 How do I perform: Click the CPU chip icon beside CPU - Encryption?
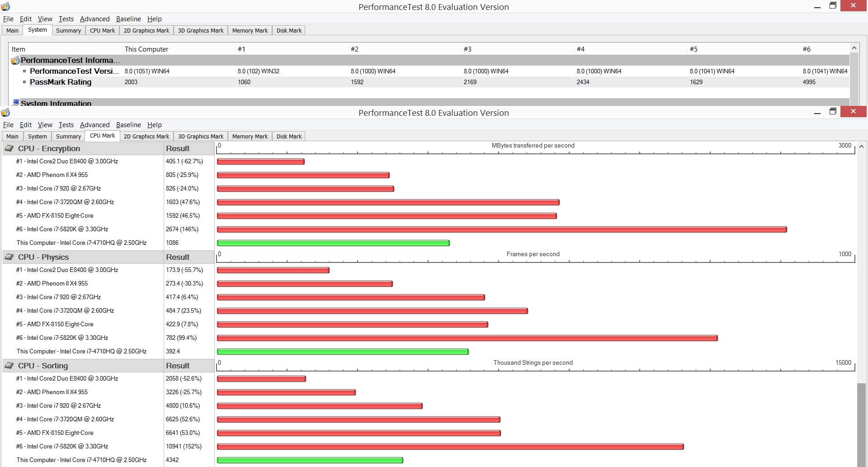point(9,148)
